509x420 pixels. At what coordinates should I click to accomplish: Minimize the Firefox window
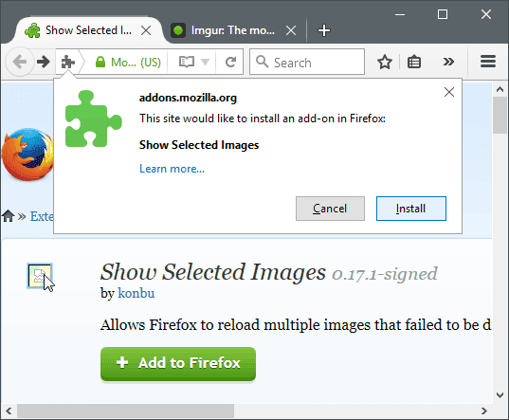[x=400, y=14]
